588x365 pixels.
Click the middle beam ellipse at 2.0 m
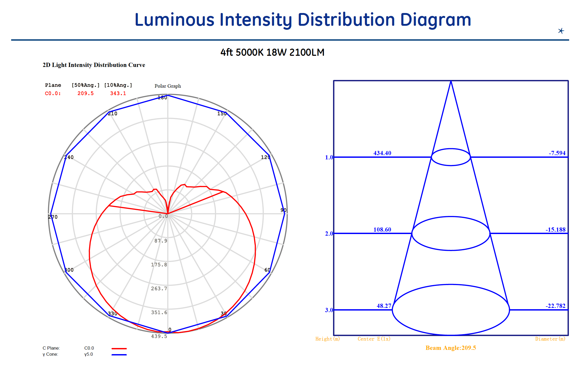coord(451,233)
